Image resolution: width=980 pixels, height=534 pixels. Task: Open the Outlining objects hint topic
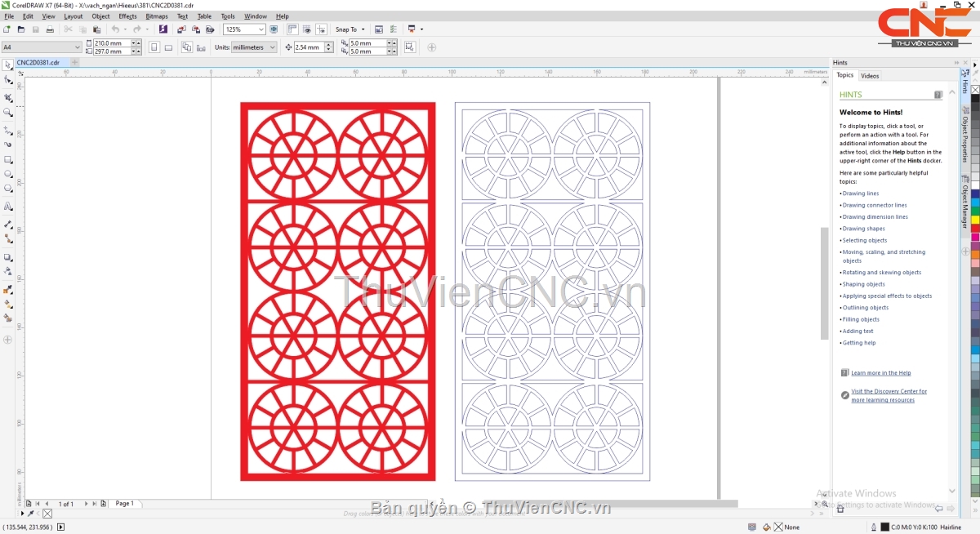click(x=866, y=308)
